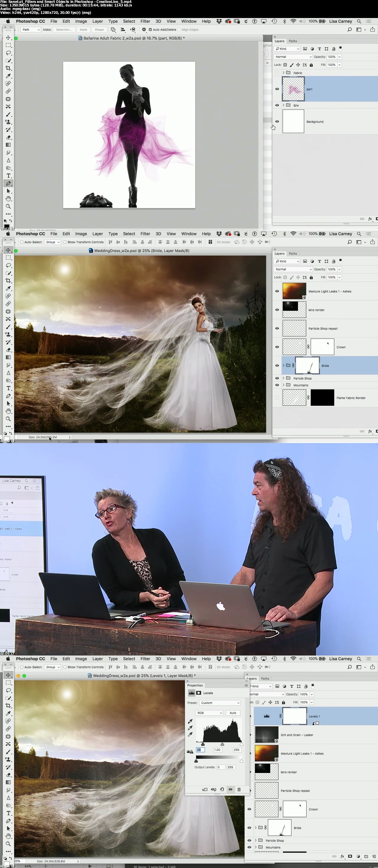
Task: Expand the Fabric layer group
Action: (x=283, y=73)
